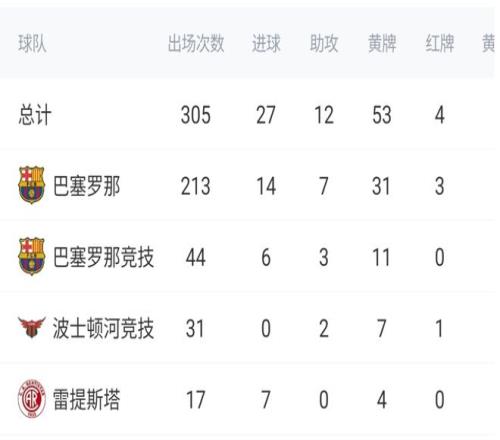This screenshot has height=440, width=500.
Task: Sort by the 助攻 column header
Action: [324, 43]
